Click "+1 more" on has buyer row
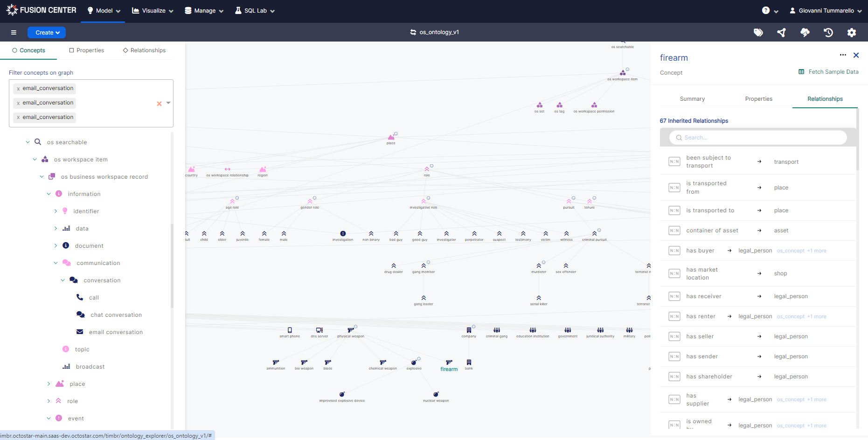 [817, 251]
